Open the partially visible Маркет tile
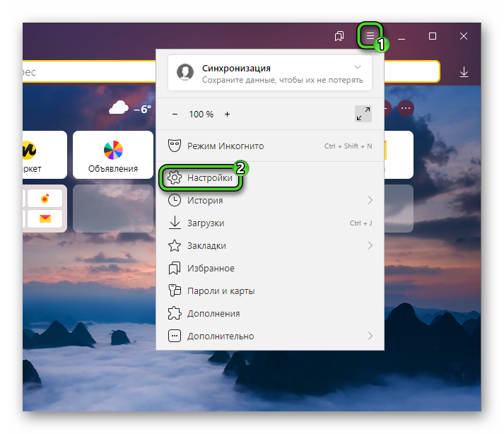The height and width of the screenshot is (434, 504). point(45,155)
